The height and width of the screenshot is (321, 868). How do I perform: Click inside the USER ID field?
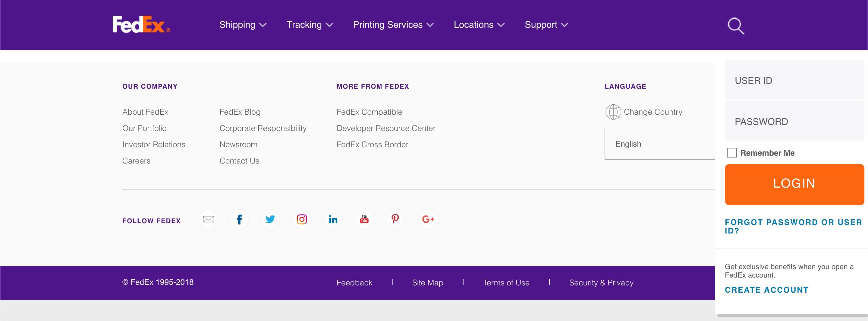794,80
